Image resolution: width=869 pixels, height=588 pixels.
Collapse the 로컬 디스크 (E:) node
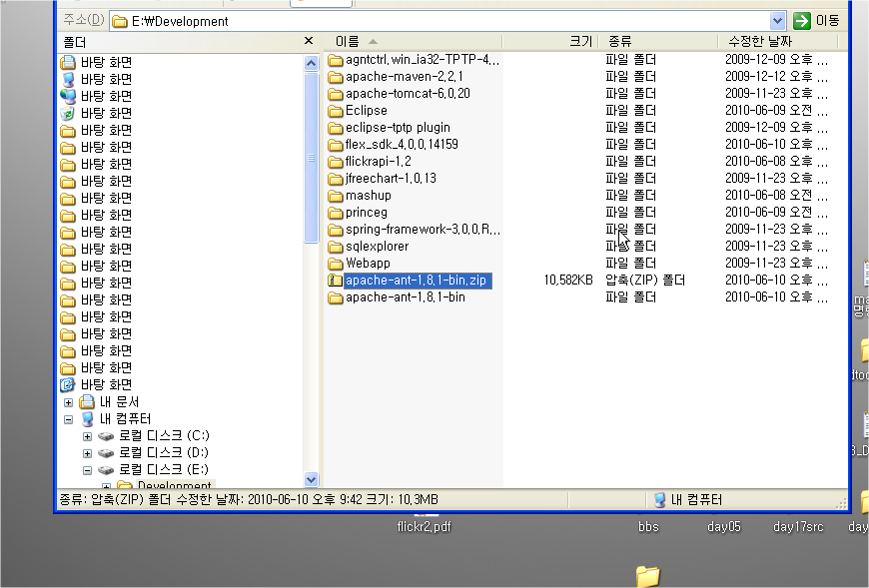coord(87,470)
